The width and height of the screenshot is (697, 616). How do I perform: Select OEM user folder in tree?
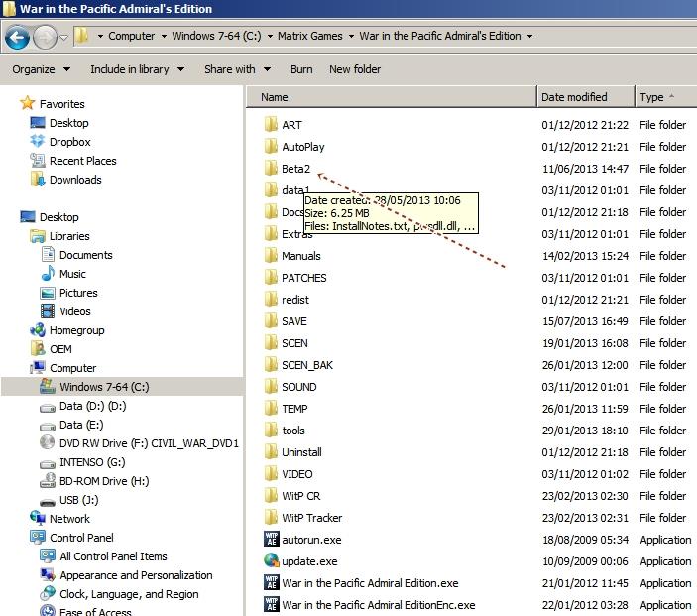point(52,349)
